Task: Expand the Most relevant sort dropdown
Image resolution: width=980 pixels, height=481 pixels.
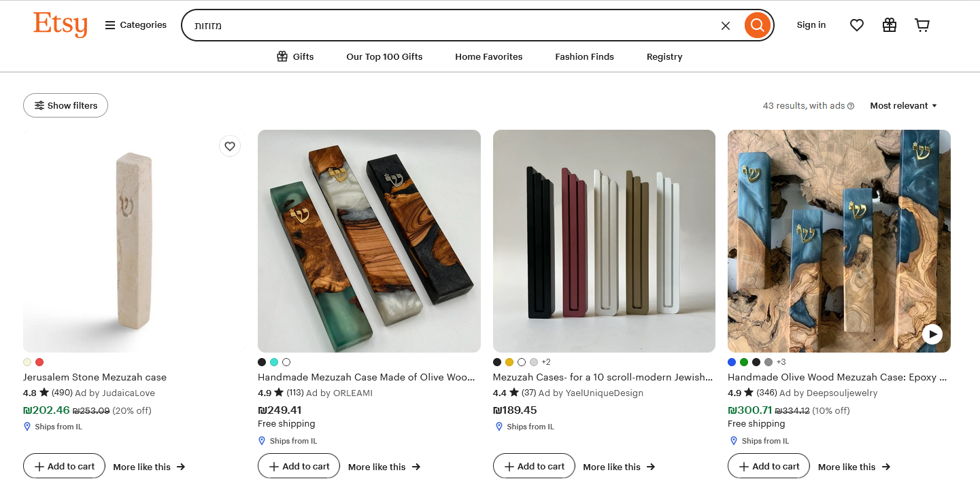Action: (x=904, y=105)
